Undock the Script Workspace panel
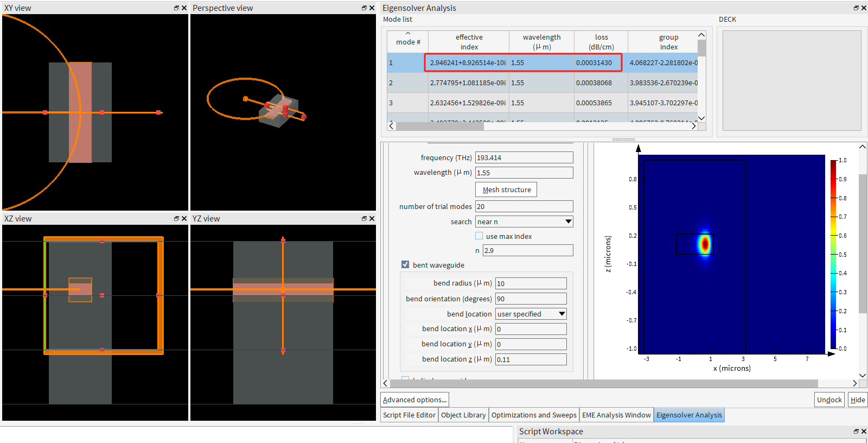This screenshot has height=443, width=868. click(x=856, y=432)
